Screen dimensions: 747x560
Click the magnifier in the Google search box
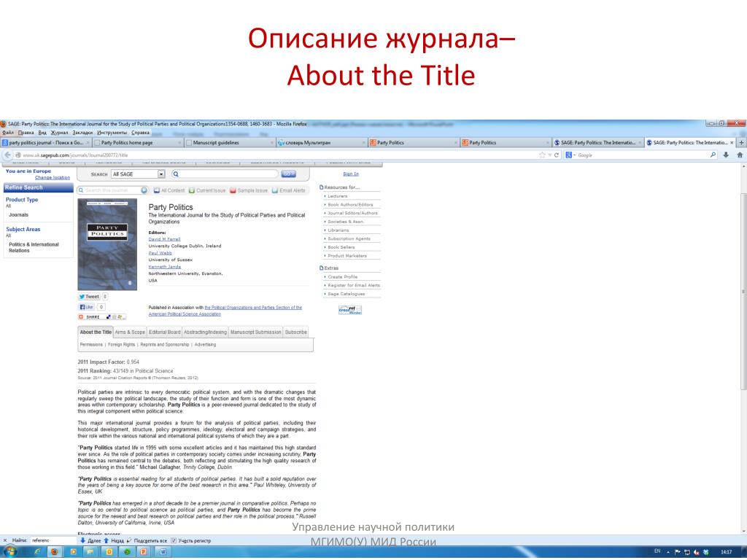pos(713,155)
